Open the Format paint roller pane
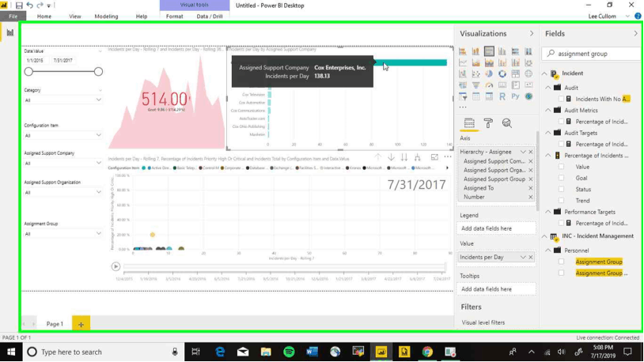Screen dimensions: 644x362 [x=488, y=123]
